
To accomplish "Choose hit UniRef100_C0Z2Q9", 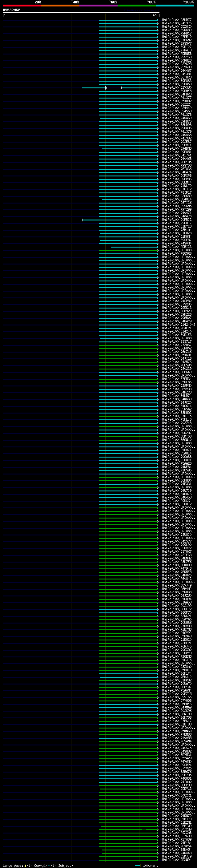I will 176,829.
